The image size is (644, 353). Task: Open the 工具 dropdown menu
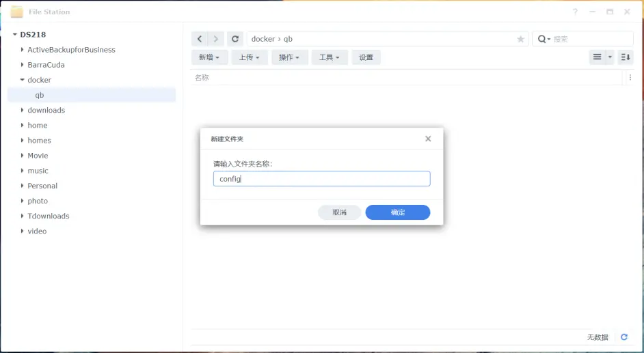[x=330, y=57]
